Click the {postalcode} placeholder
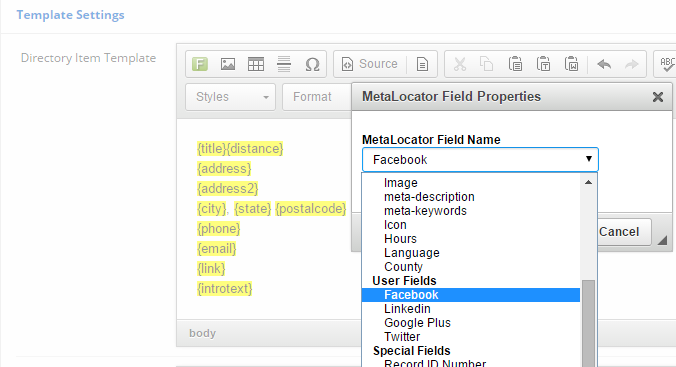 pyautogui.click(x=311, y=209)
